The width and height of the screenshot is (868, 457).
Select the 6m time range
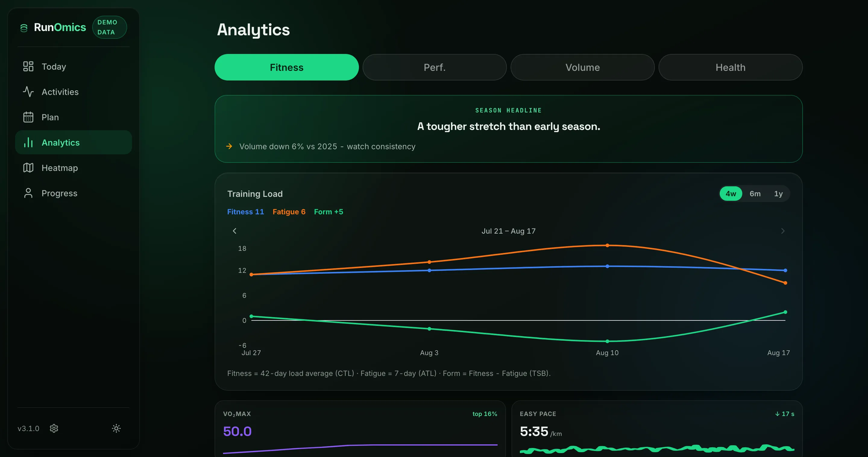point(755,194)
